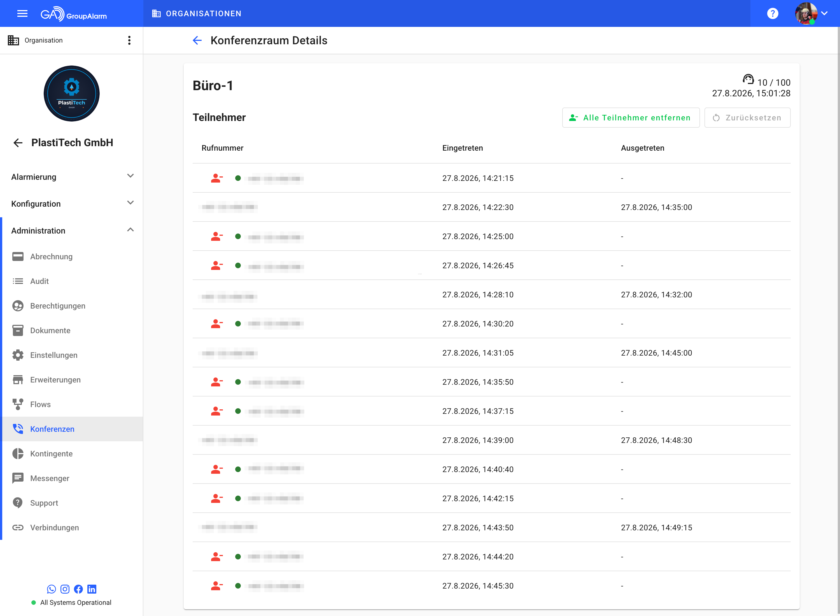840x616 pixels.
Task: Remove participant who joined at 14:21:15
Action: point(217,178)
